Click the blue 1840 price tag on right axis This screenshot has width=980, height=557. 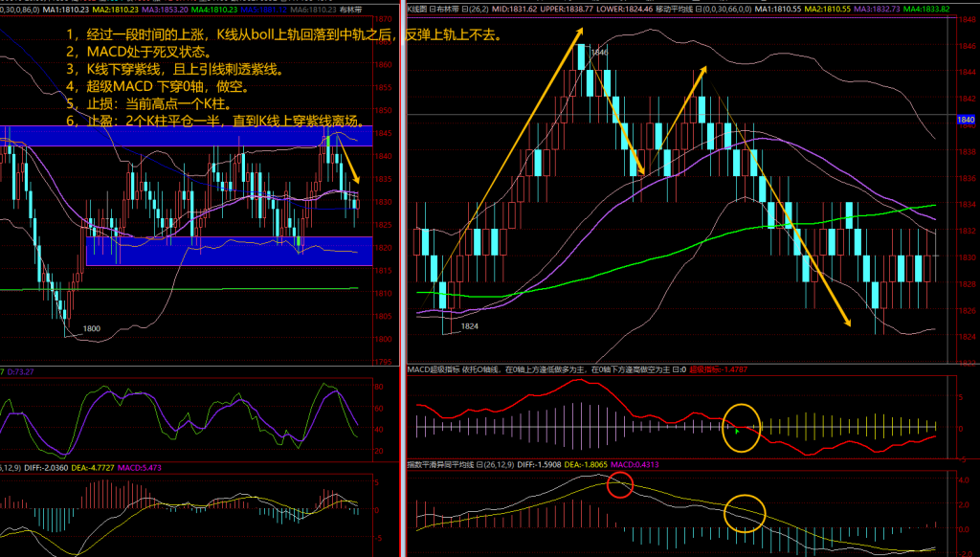[x=966, y=120]
